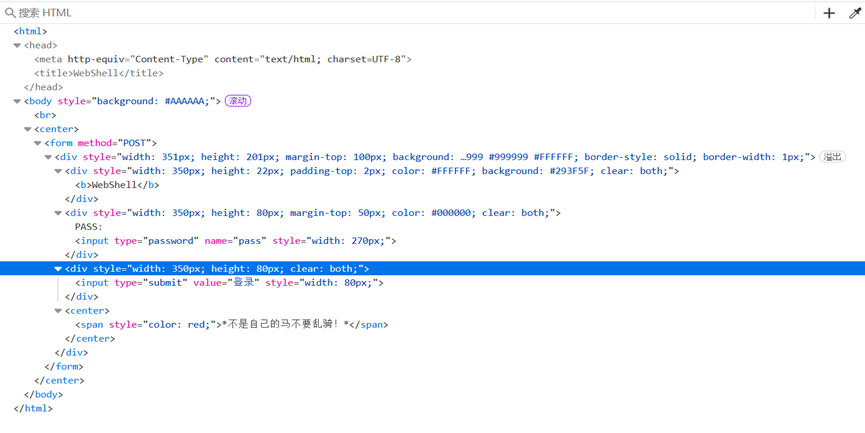This screenshot has width=865, height=433.
Task: Select the password input element row
Action: click(432, 240)
